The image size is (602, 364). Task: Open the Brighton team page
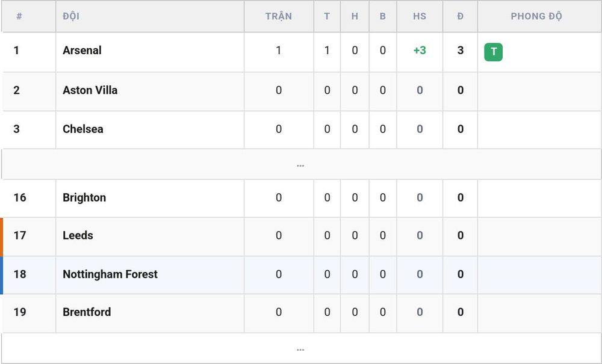pyautogui.click(x=84, y=197)
